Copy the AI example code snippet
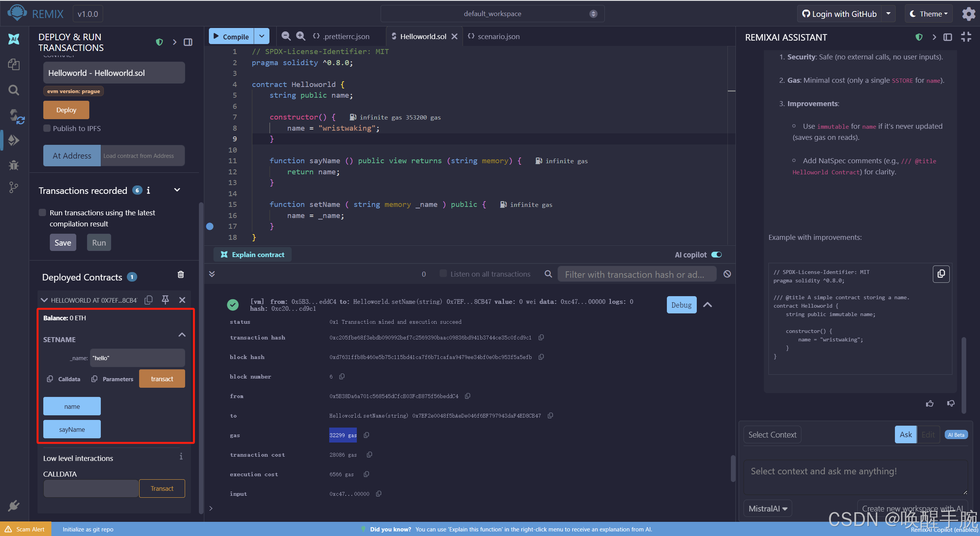 coord(941,274)
